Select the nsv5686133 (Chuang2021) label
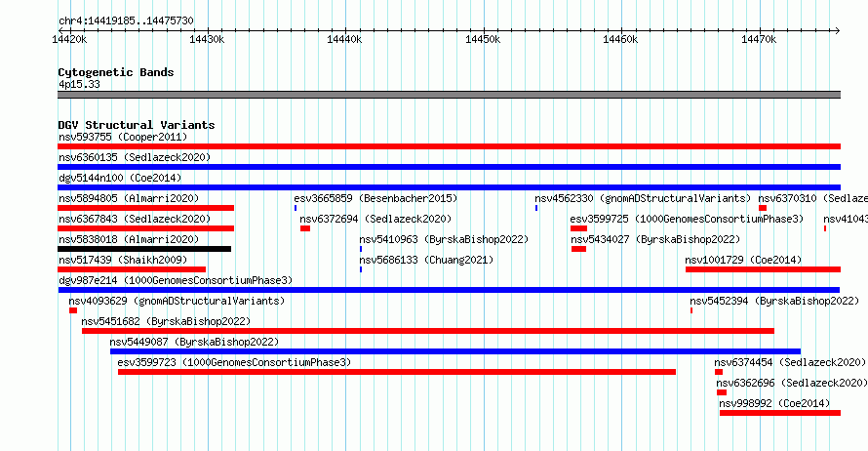This screenshot has height=451, width=868. click(426, 260)
